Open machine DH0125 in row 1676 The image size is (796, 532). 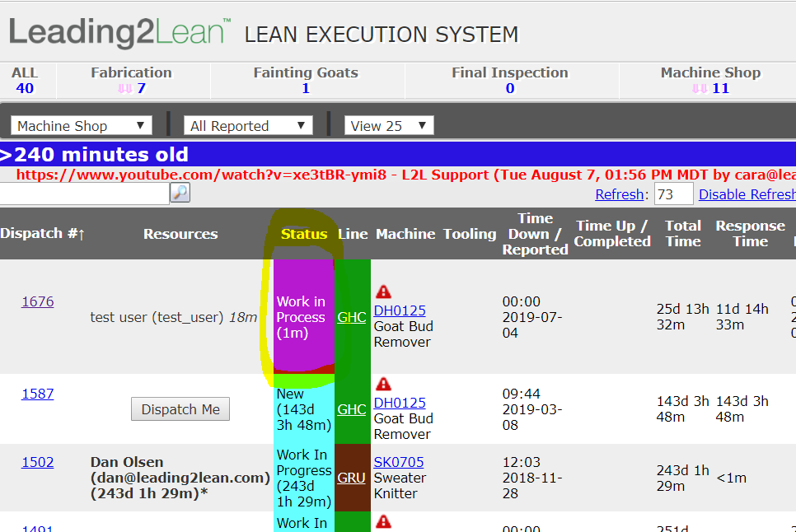point(400,311)
